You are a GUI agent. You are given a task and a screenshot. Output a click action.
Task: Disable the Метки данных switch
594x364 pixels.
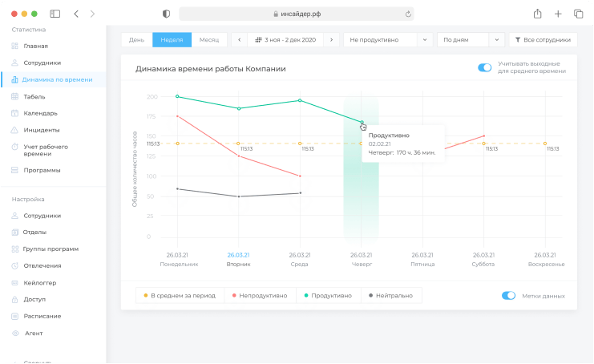[x=508, y=295]
